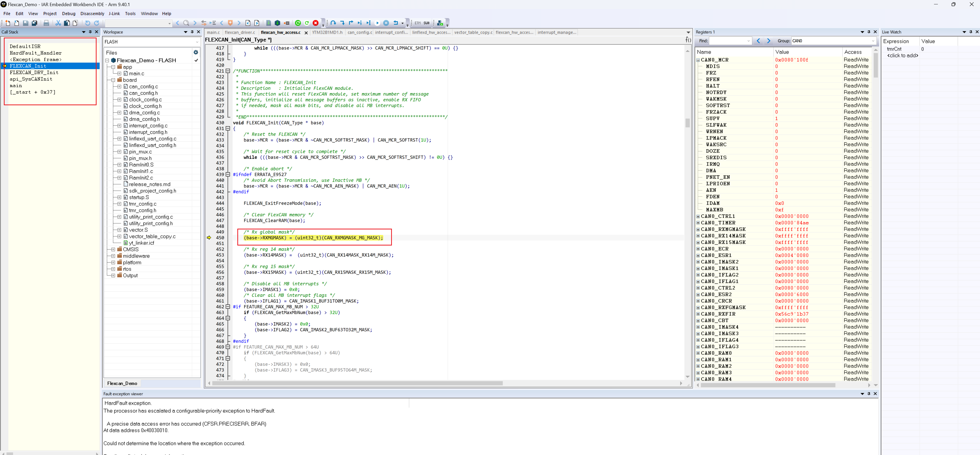Start Download and Debug
The image size is (980, 455).
click(298, 23)
